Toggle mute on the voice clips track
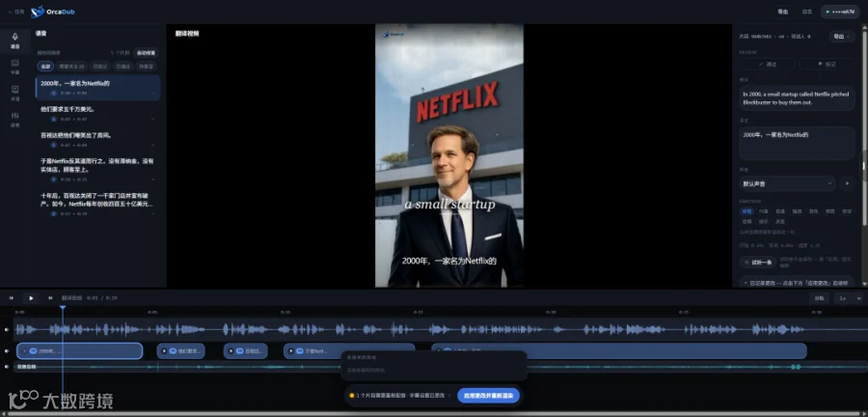Image resolution: width=868 pixels, height=417 pixels. [7, 351]
